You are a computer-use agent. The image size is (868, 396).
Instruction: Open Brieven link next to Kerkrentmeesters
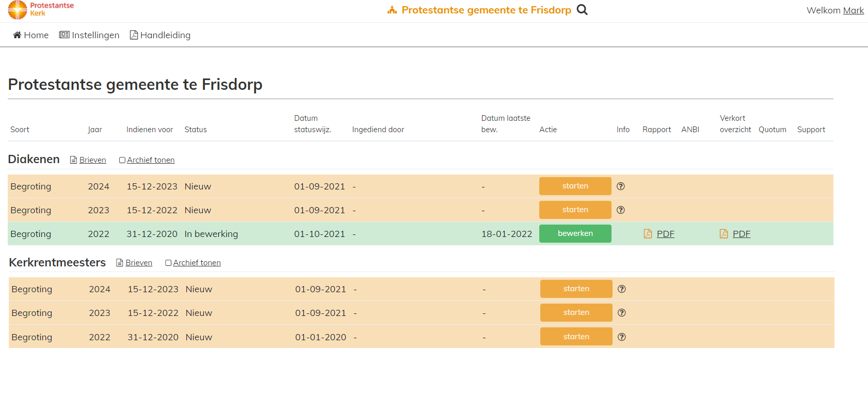pyautogui.click(x=139, y=263)
